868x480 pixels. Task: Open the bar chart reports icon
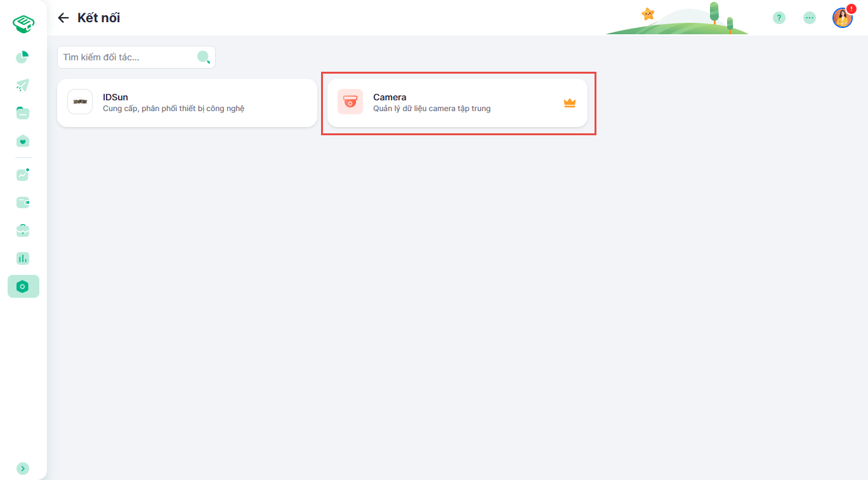click(x=23, y=258)
